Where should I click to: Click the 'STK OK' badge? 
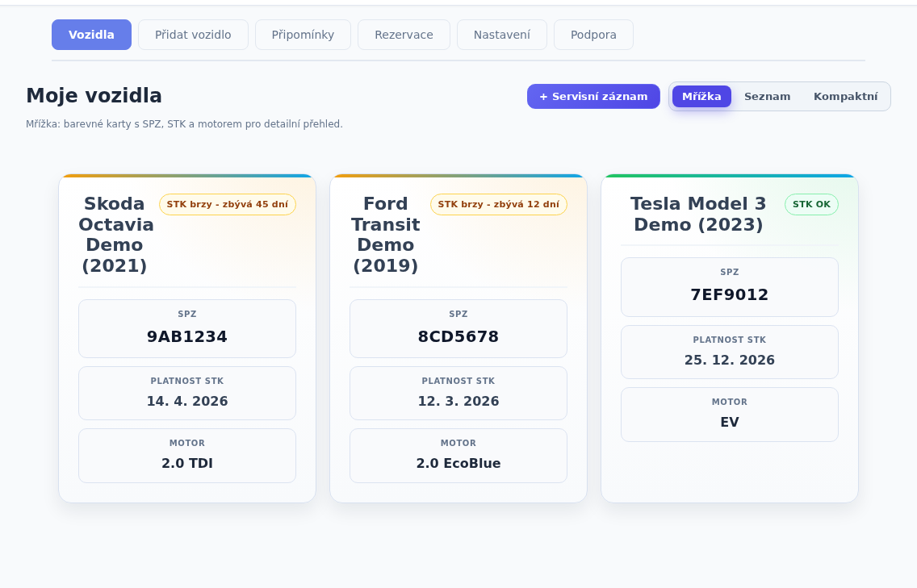pyautogui.click(x=812, y=205)
